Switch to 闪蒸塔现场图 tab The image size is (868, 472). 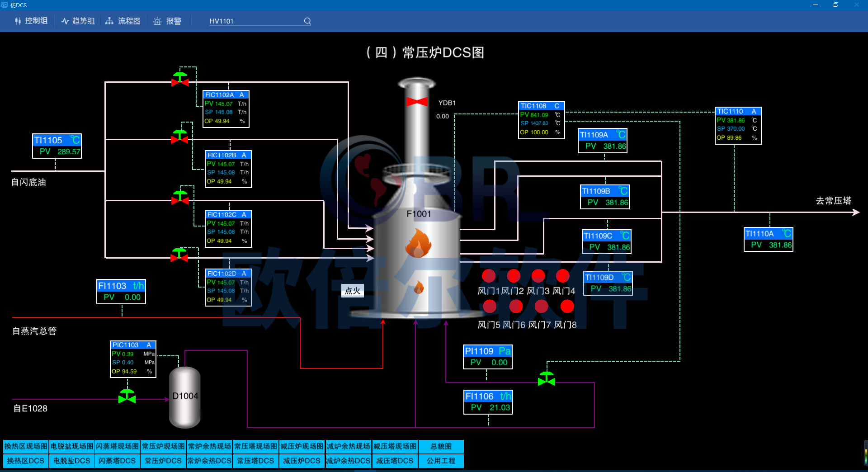tap(118, 446)
